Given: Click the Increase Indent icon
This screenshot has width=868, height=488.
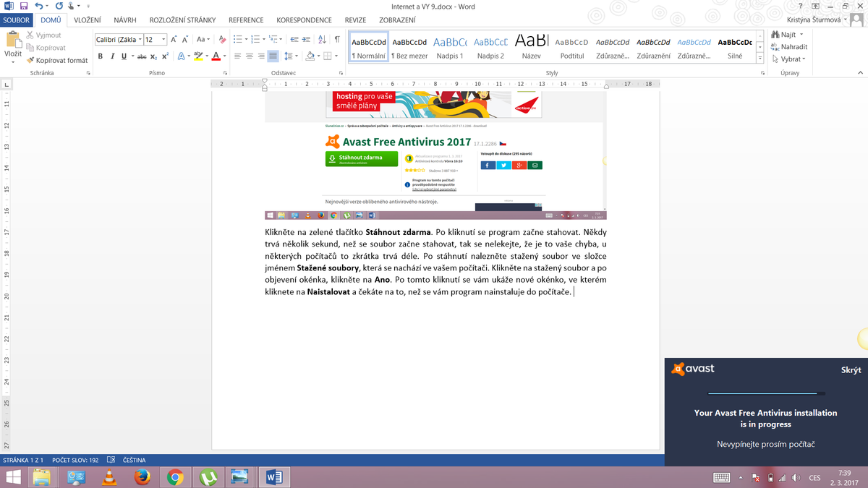Looking at the screenshot, I should (306, 39).
